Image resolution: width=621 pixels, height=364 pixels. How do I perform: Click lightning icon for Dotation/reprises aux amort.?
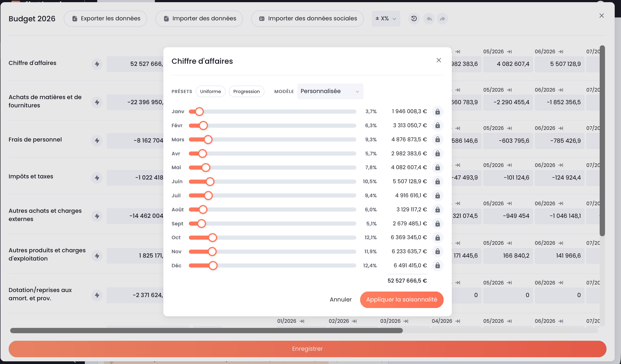[x=97, y=295]
